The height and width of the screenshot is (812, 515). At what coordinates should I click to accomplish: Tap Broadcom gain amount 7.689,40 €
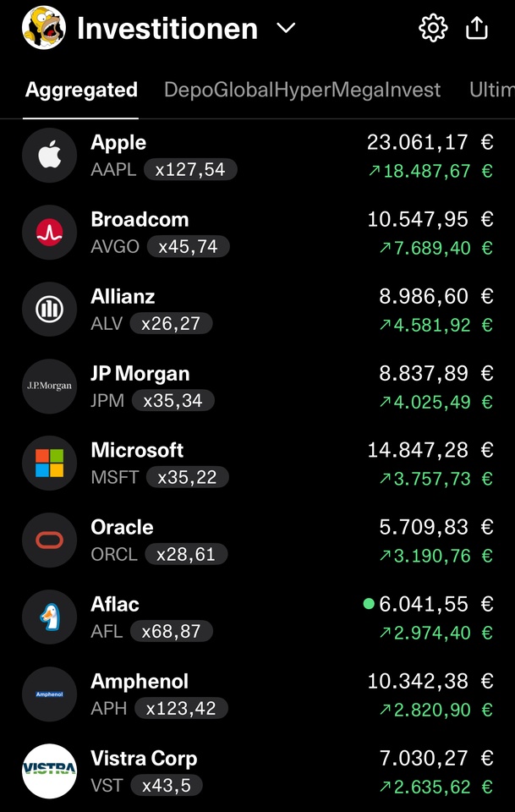pyautogui.click(x=436, y=248)
